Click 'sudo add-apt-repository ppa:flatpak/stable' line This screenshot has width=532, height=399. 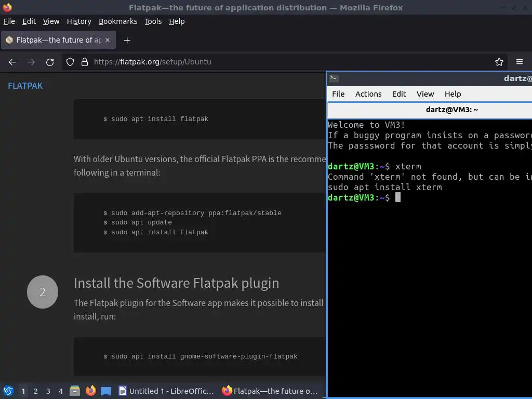click(x=192, y=213)
